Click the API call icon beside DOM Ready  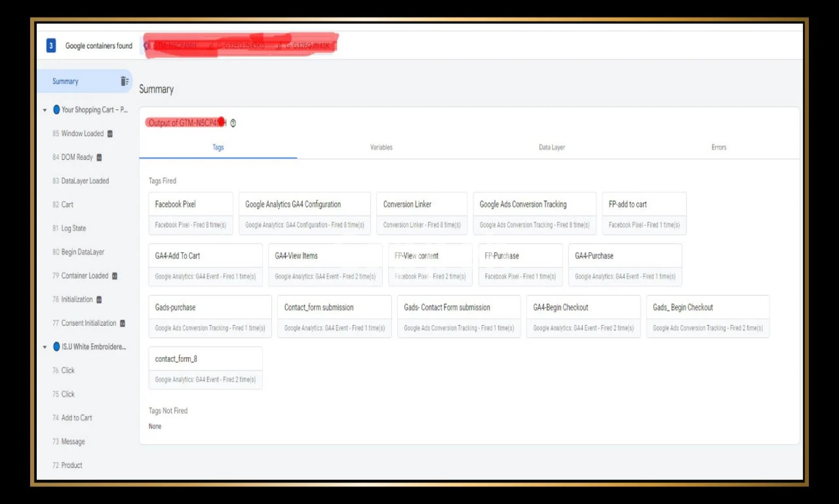click(99, 157)
